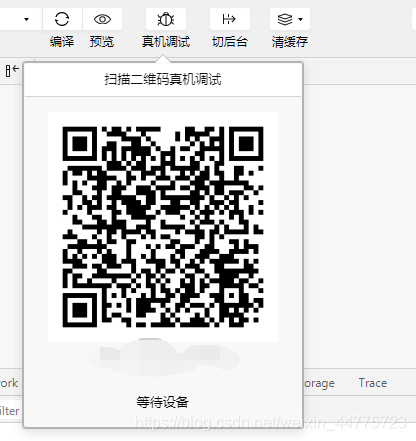This screenshot has height=441, width=416.
Task: Click the 清缓存 label
Action: [x=290, y=42]
